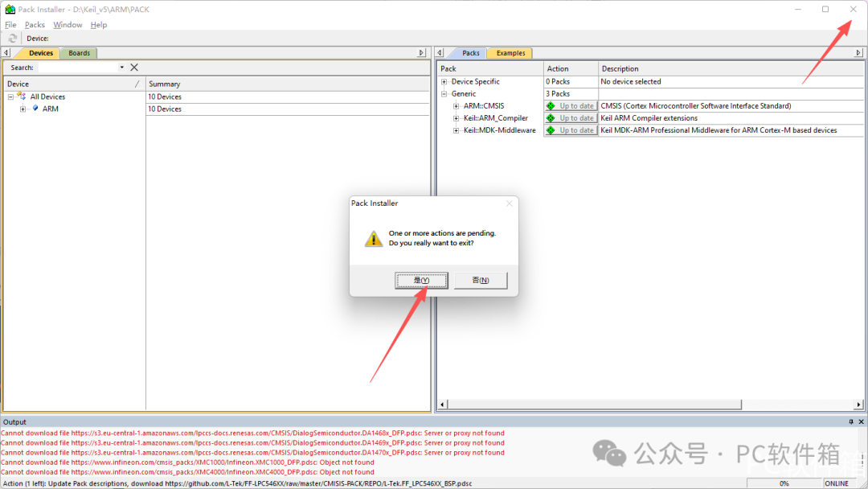Open the Packs menu
This screenshot has width=868, height=489.
(35, 25)
